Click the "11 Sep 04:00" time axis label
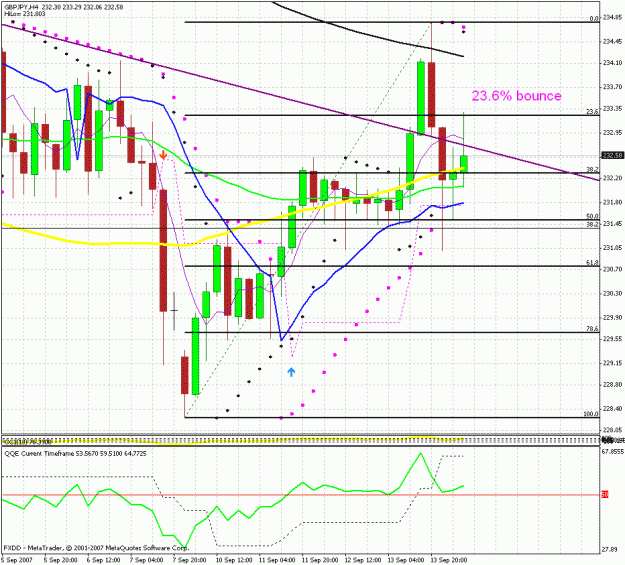 [x=277, y=560]
